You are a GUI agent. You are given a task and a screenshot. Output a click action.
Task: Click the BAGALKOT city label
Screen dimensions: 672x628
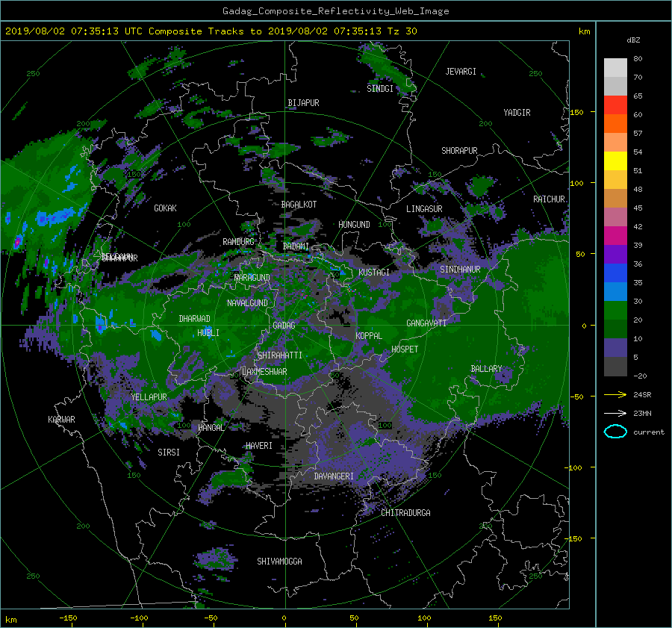coord(299,205)
